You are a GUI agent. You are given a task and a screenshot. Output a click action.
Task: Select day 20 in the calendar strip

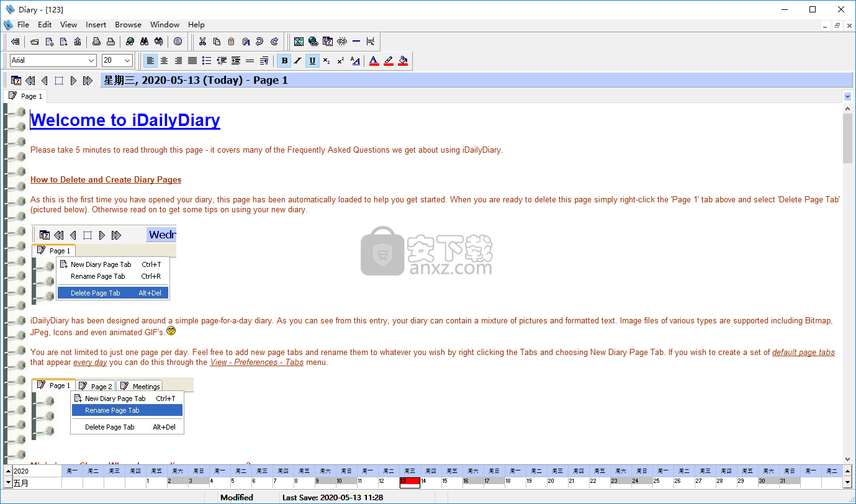click(557, 482)
